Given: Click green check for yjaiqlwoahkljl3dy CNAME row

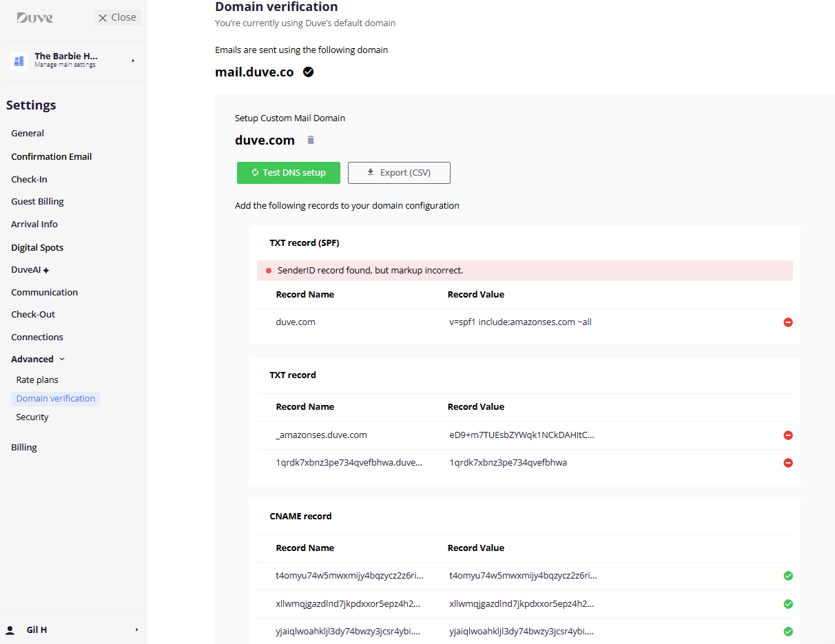Looking at the screenshot, I should click(788, 632).
